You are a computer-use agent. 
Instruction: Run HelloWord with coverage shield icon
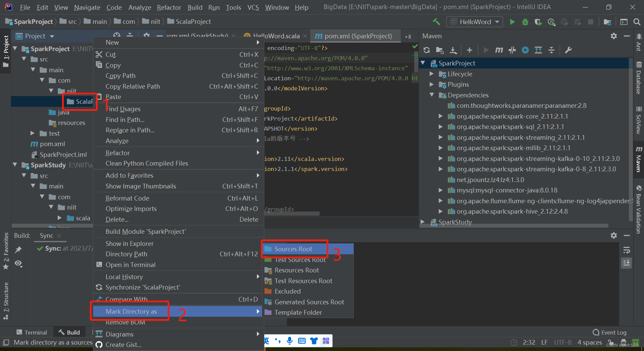[x=538, y=22]
